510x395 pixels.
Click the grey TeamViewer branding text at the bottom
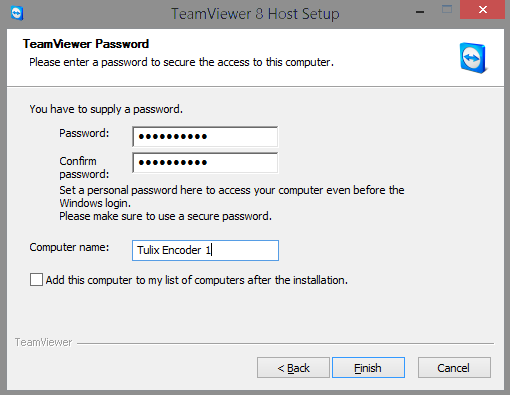[43, 342]
